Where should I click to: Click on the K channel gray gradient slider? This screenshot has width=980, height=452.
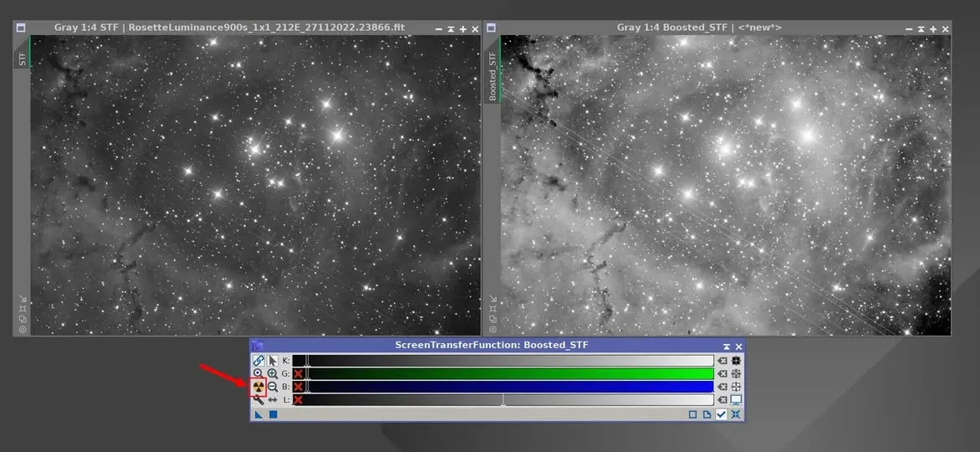pyautogui.click(x=503, y=361)
